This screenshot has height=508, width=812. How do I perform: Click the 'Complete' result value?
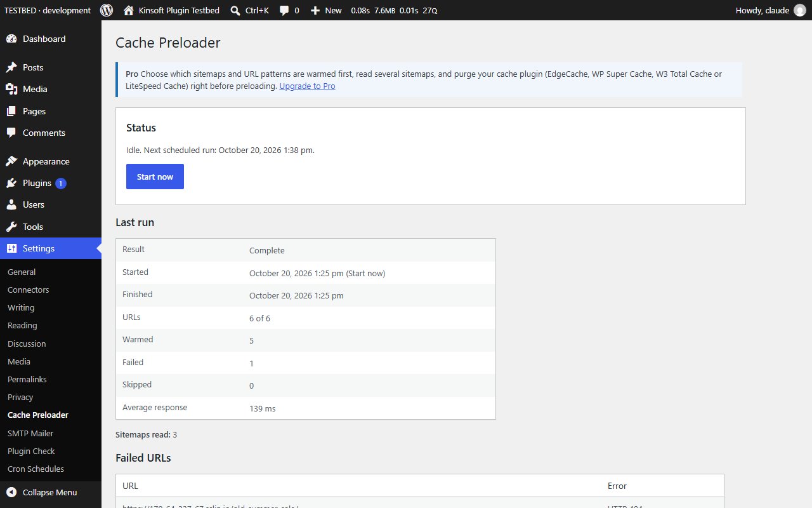267,250
